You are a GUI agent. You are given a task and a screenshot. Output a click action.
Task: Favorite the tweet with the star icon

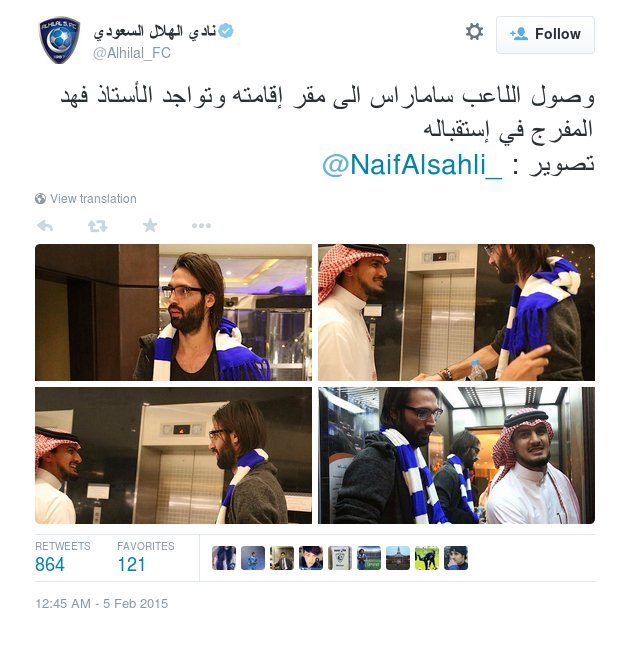tap(150, 225)
